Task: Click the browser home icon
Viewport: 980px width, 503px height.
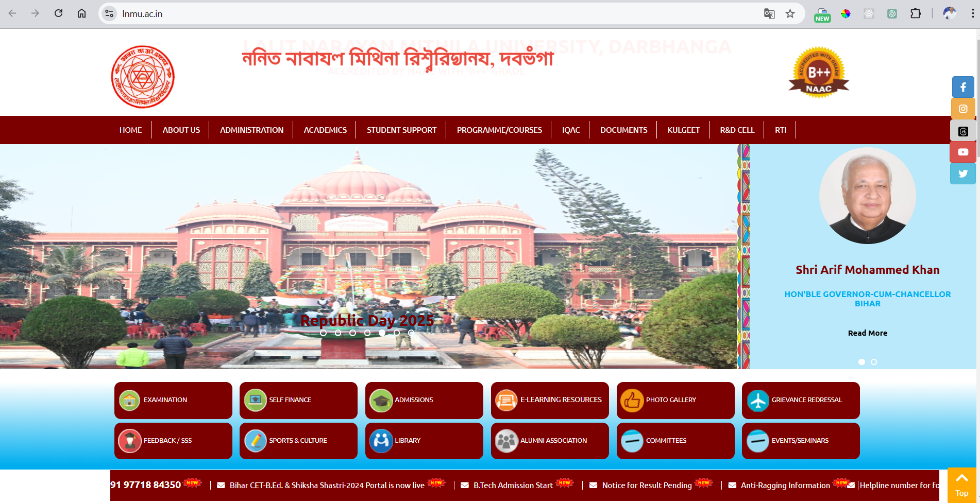Action: tap(81, 14)
